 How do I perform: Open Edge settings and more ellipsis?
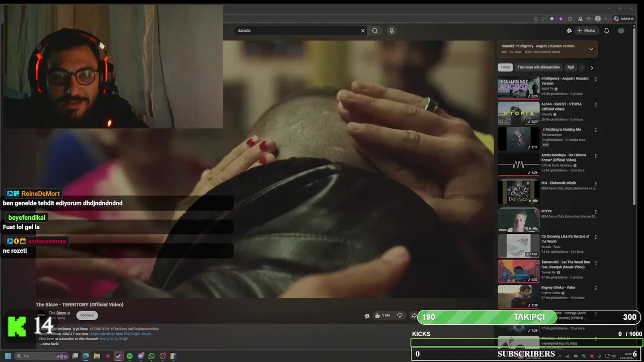click(x=607, y=19)
